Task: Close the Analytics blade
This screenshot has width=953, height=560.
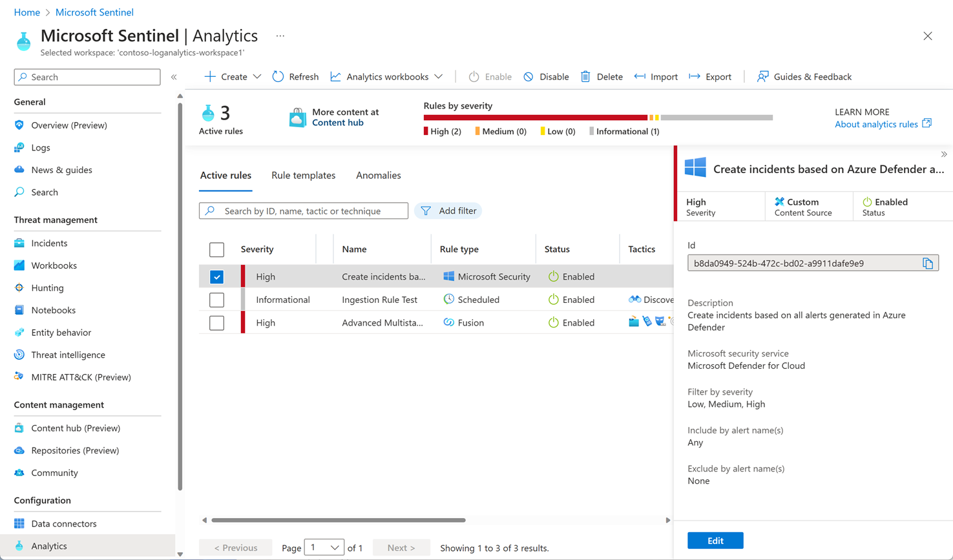Action: coord(928,36)
